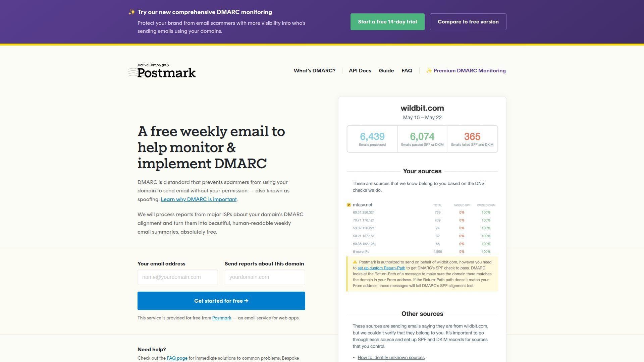The width and height of the screenshot is (644, 362).
Task: Open API Docs in the navigation
Action: click(360, 71)
